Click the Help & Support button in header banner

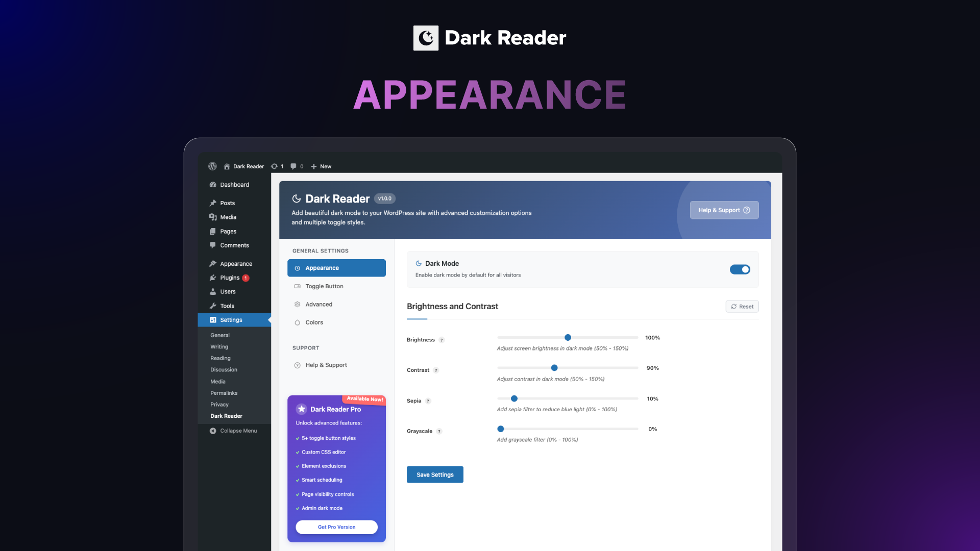pos(724,210)
